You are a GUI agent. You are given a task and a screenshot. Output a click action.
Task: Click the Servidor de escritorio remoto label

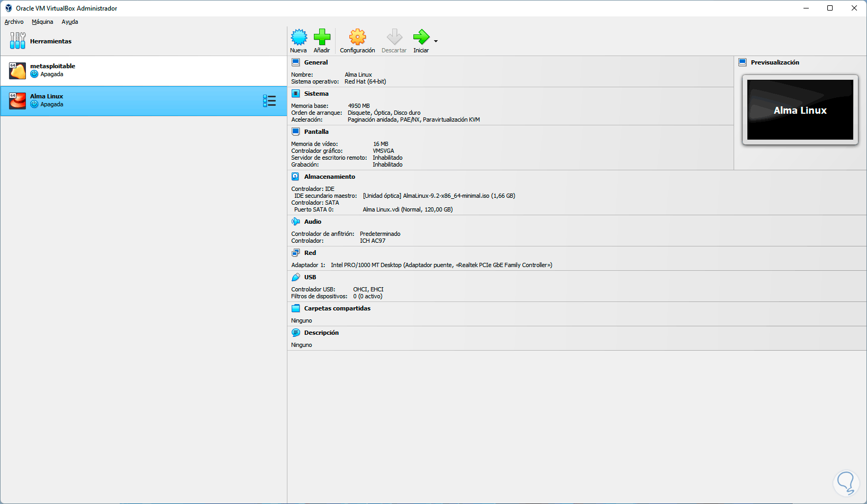(329, 158)
